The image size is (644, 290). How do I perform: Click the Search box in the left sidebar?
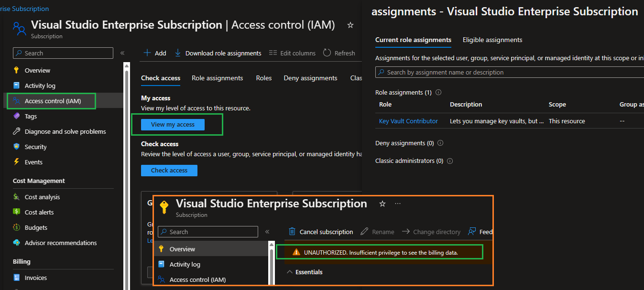63,53
